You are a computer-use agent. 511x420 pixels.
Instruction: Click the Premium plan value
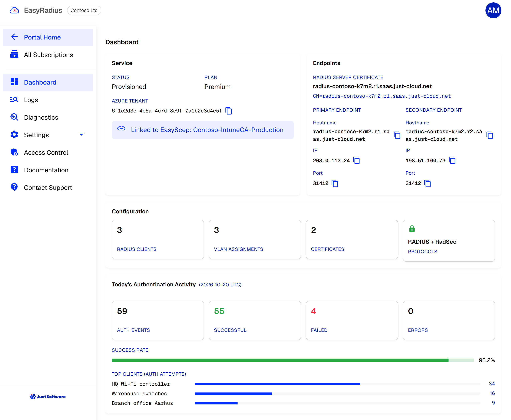(217, 87)
